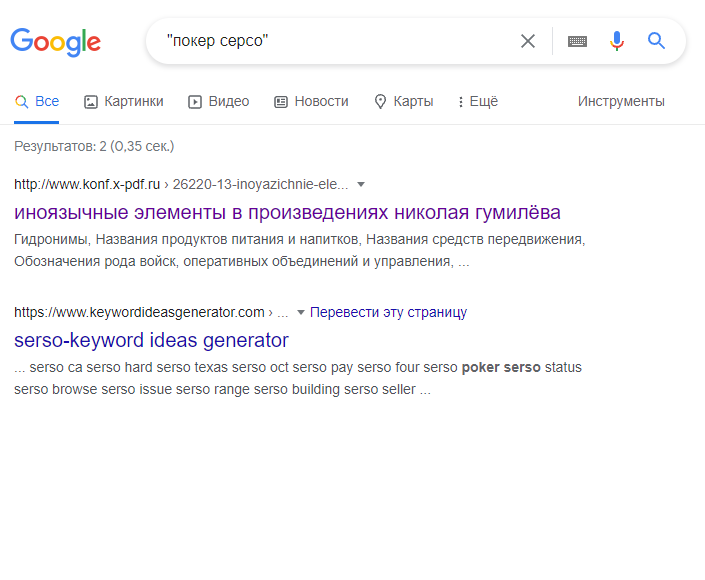Screen dimensions: 705x580
Task: Click the Google logo
Action: point(56,42)
